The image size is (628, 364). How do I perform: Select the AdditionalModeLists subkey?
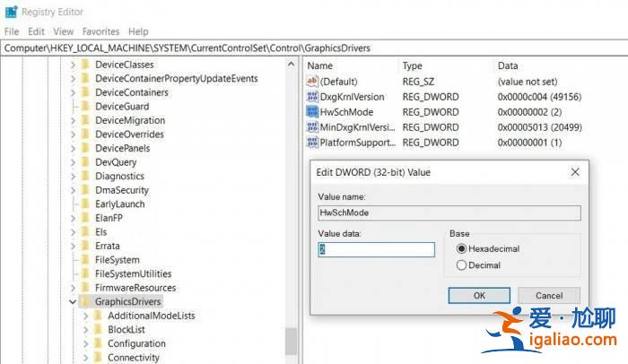(152, 316)
